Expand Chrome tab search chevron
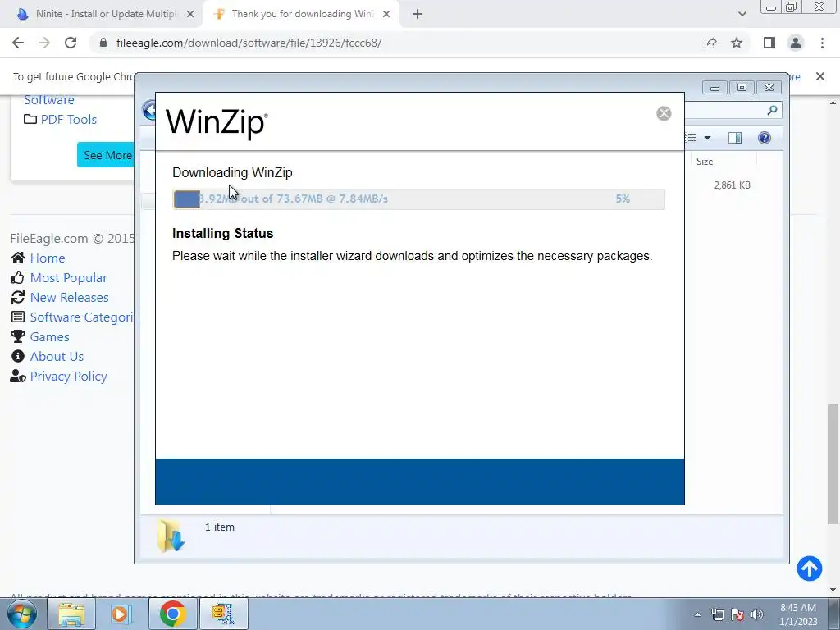The width and height of the screenshot is (840, 630). click(742, 14)
